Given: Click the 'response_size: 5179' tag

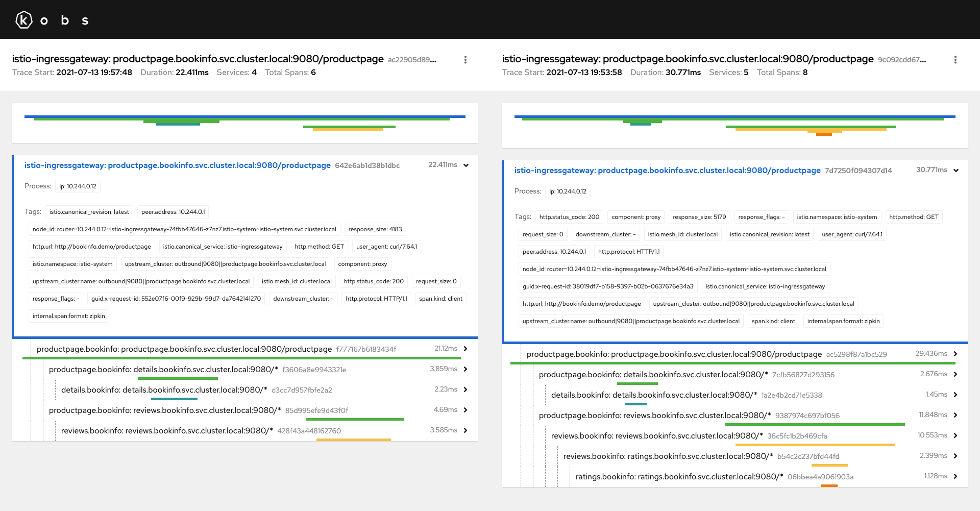Looking at the screenshot, I should [699, 217].
